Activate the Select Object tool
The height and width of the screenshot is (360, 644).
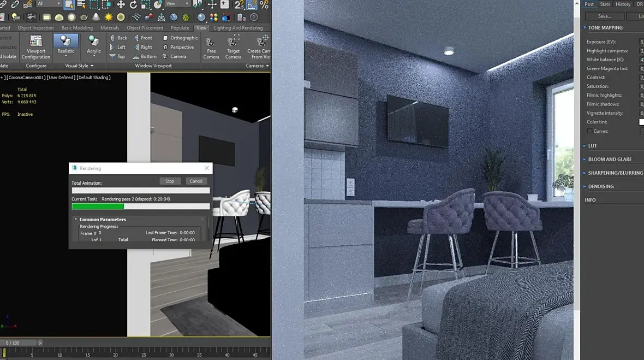click(69, 4)
